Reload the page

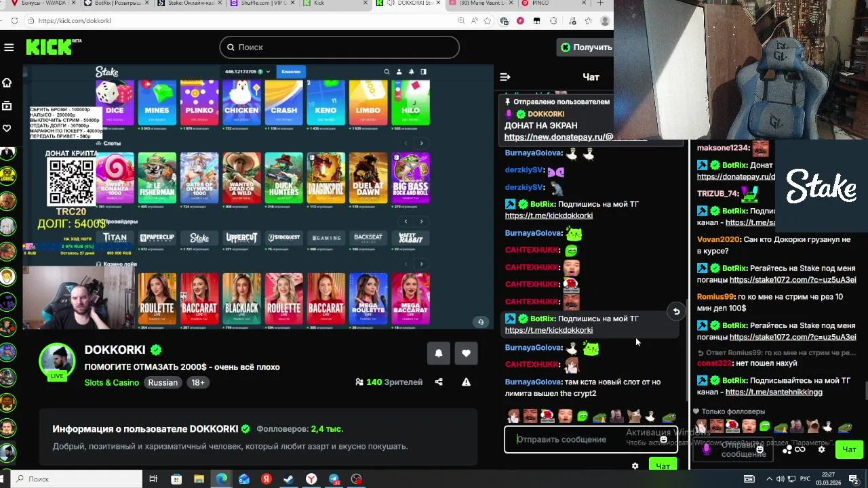[14, 21]
